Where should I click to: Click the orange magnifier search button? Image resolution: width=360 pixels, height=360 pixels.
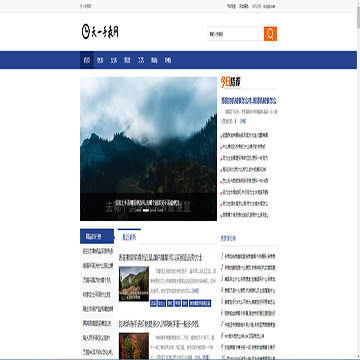coord(270,34)
